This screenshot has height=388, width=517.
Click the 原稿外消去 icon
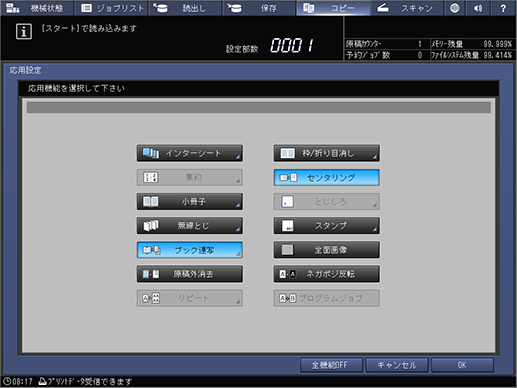click(x=151, y=274)
